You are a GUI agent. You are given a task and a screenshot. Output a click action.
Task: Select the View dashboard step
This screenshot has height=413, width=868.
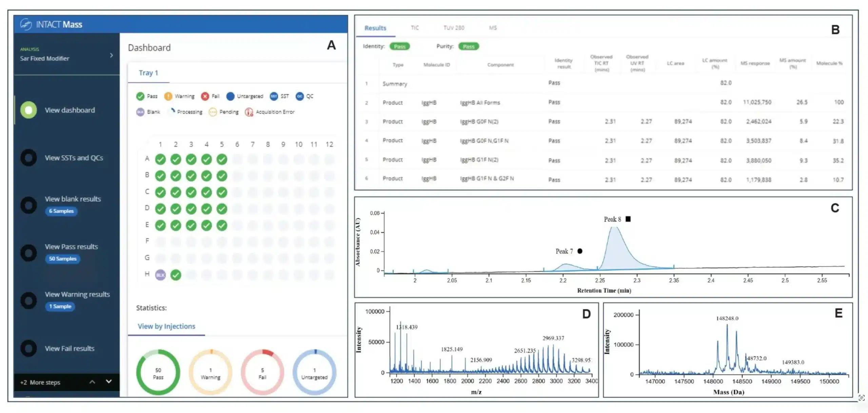tap(70, 110)
